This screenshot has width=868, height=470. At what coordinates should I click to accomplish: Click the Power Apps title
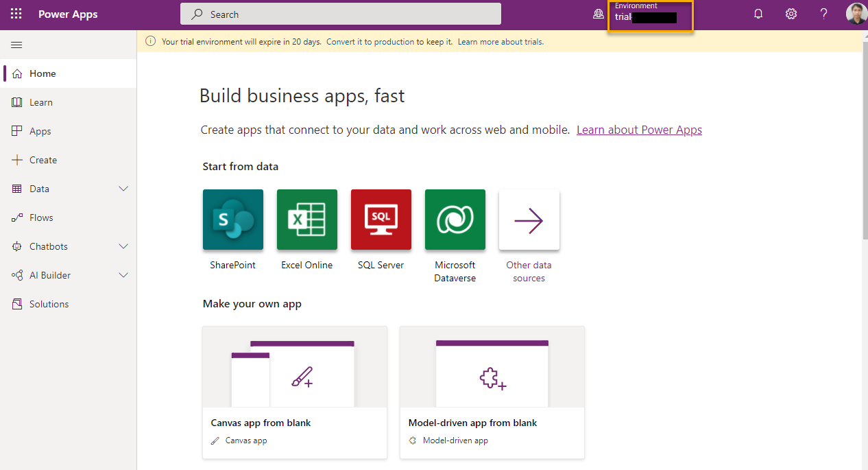point(68,14)
